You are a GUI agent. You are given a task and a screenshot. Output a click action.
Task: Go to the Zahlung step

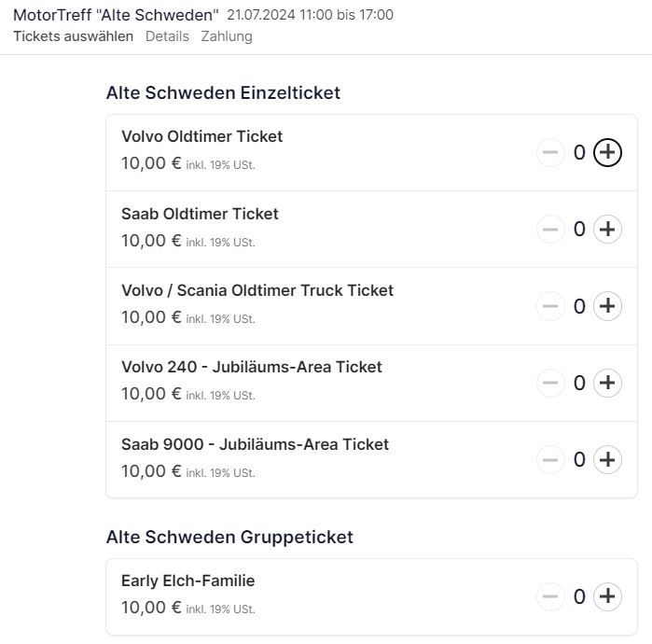tap(227, 36)
